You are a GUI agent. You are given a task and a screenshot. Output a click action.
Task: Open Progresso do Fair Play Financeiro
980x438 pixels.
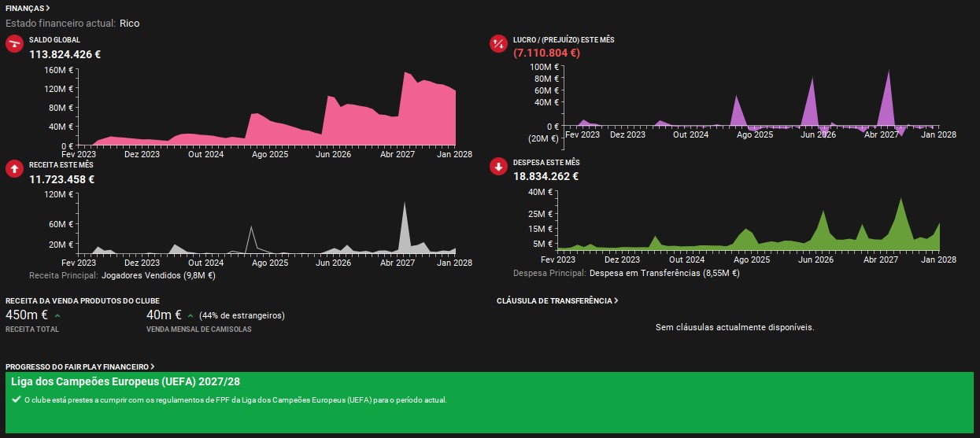click(80, 366)
